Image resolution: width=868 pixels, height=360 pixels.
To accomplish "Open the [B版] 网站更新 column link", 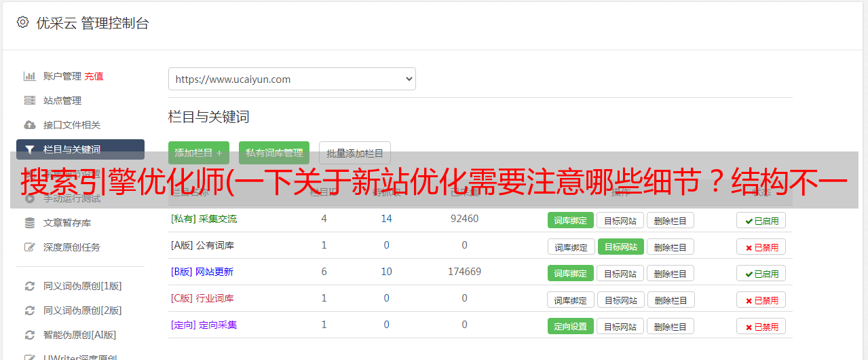I will pyautogui.click(x=202, y=272).
